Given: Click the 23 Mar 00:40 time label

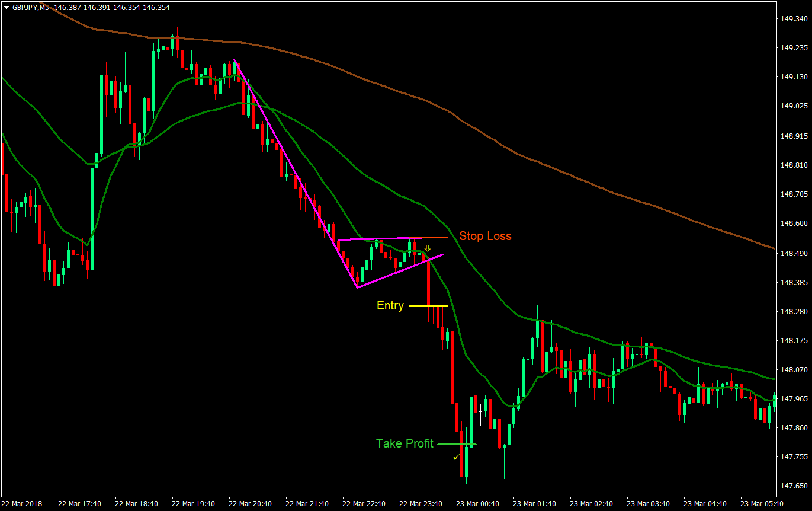Looking at the screenshot, I should 477,503.
